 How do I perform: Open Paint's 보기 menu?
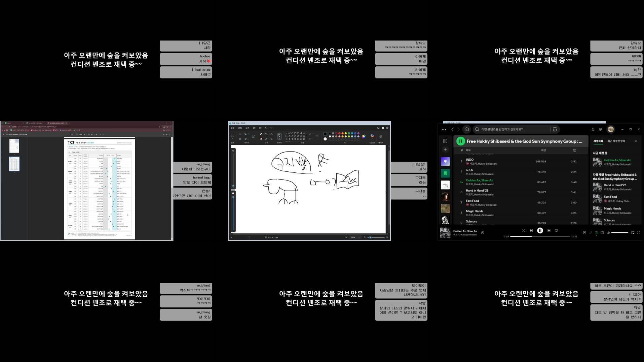tap(248, 128)
